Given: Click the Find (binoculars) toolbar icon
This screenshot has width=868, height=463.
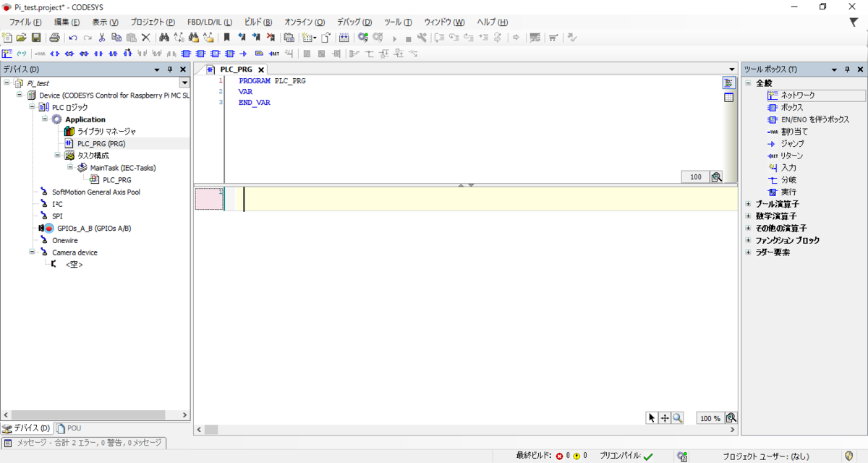Looking at the screenshot, I should coord(164,38).
